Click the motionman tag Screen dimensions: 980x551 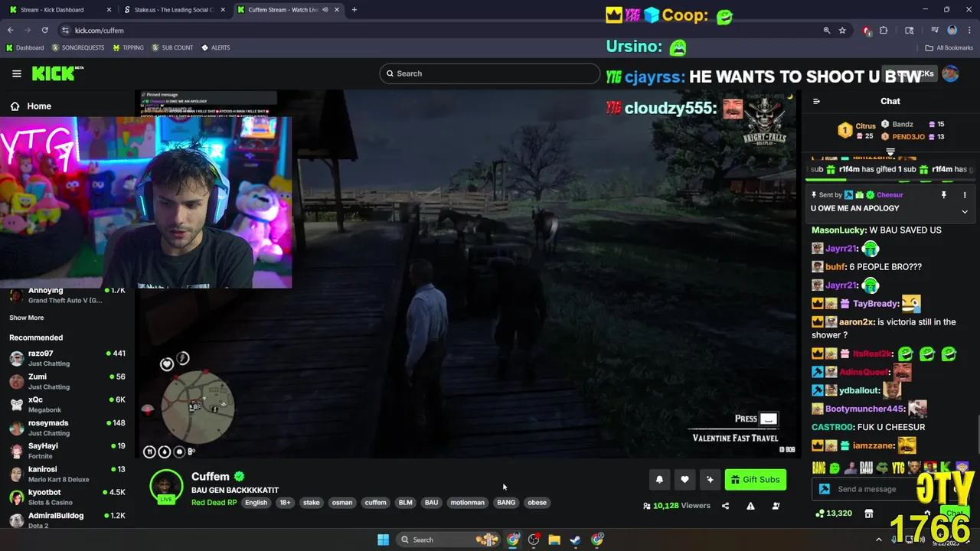(467, 503)
